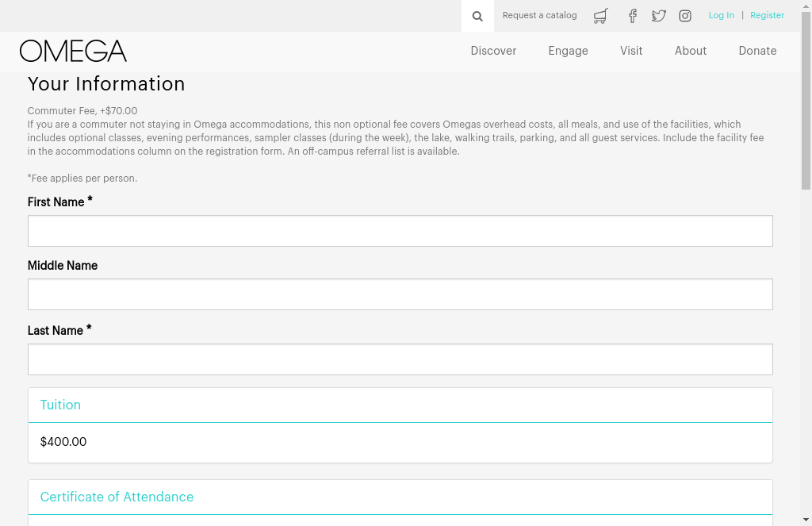The width and height of the screenshot is (812, 526).
Task: Visit Omega's Twitter page icon
Action: pyautogui.click(x=659, y=16)
